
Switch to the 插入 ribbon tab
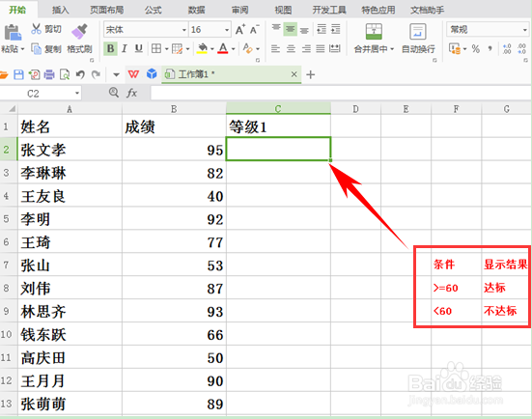[61, 10]
